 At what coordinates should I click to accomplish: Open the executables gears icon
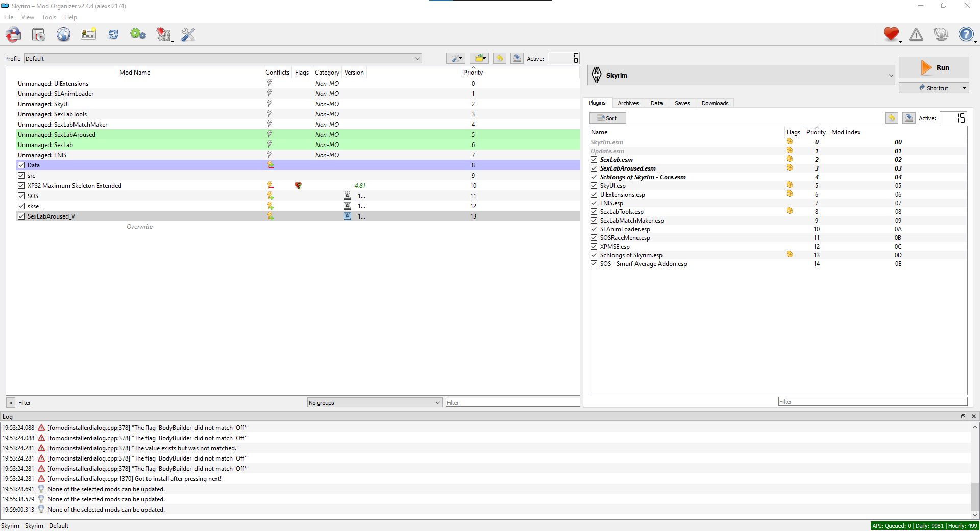138,34
